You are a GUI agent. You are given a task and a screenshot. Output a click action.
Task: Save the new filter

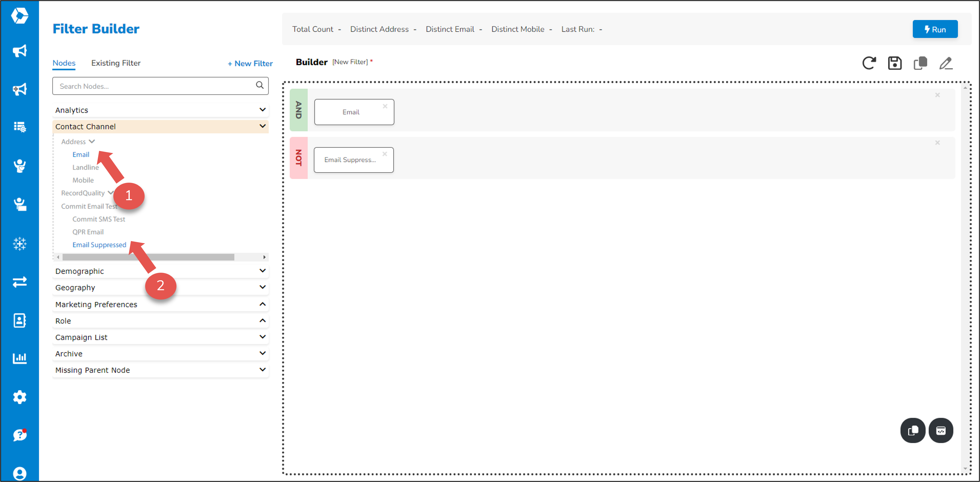(x=895, y=63)
